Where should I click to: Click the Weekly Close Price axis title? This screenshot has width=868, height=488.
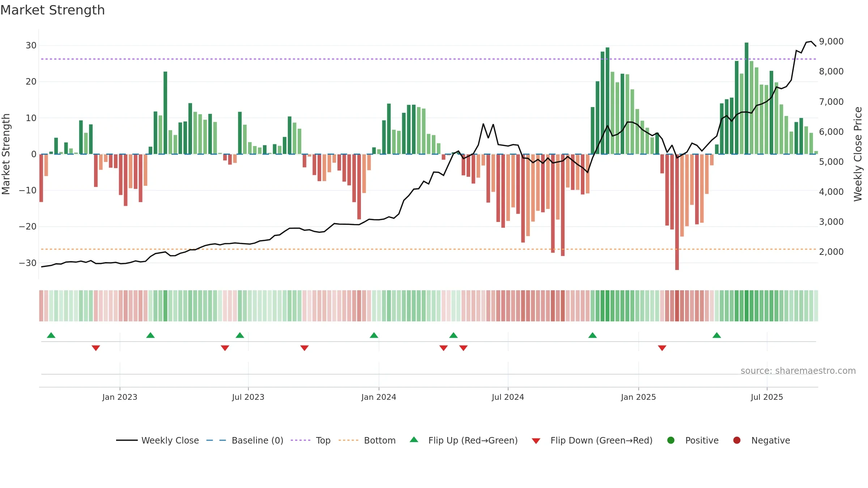coord(858,154)
